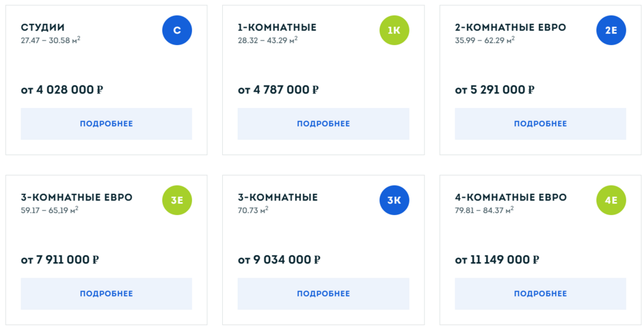
Task: Open 'Подробнее' under the 70.73 м² 3-комнатные card
Action: [x=323, y=294]
